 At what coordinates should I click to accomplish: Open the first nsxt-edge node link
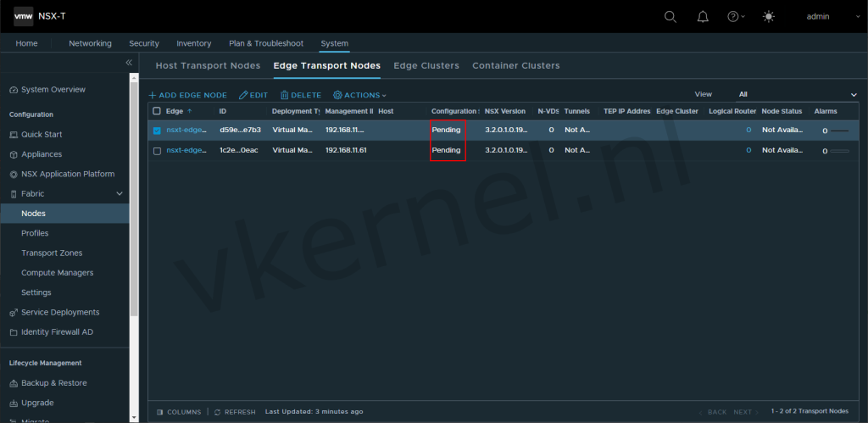(186, 130)
